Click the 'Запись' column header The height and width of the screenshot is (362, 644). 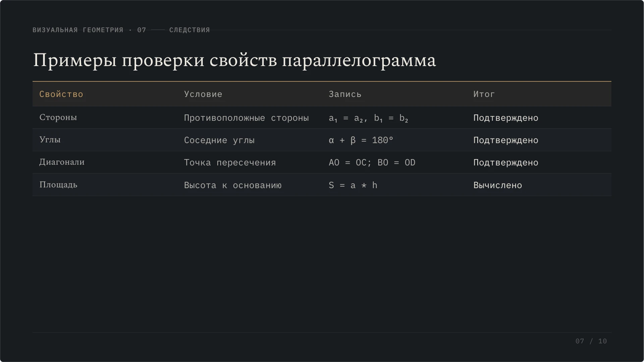point(345,94)
